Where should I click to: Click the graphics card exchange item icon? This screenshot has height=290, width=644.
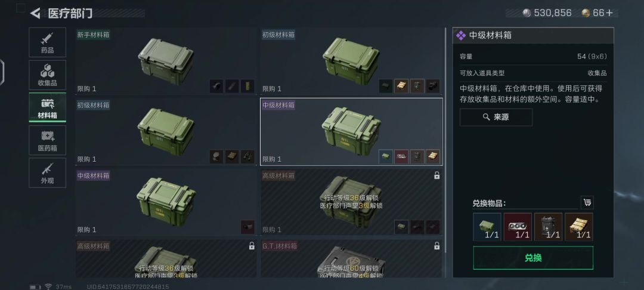point(518,227)
